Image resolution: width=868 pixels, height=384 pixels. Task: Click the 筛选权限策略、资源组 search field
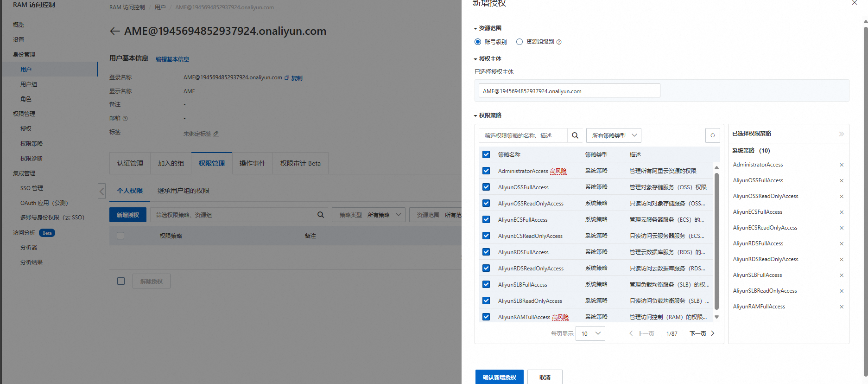(232, 215)
